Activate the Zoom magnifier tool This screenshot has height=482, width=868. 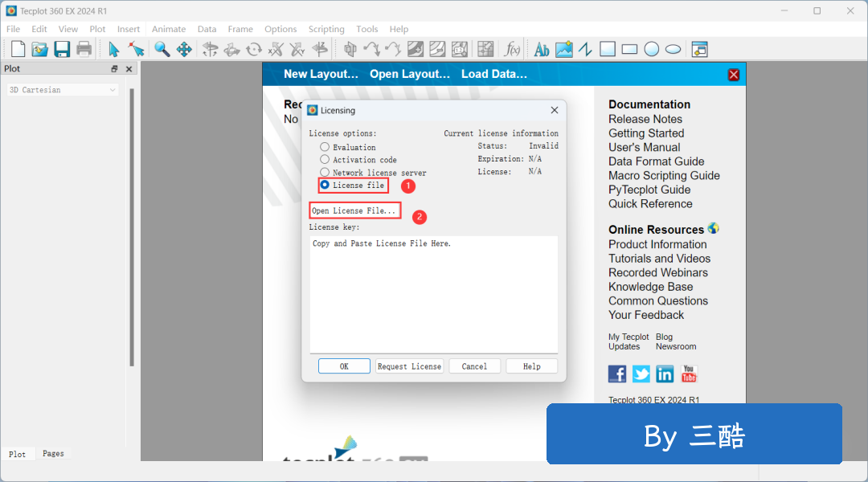(x=162, y=49)
